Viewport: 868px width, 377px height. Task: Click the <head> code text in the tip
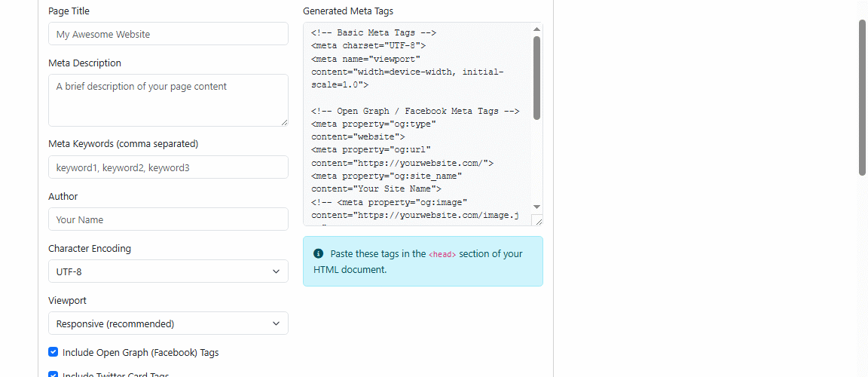coord(442,254)
